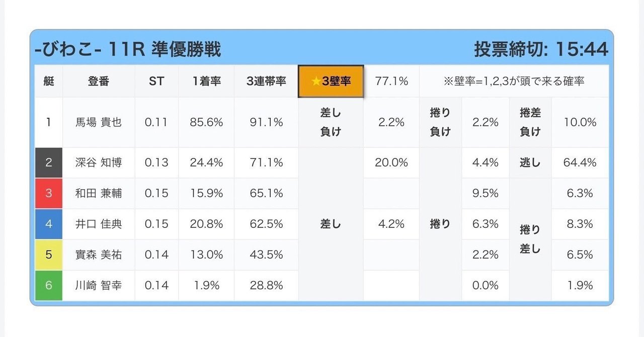The image size is (644, 337).
Task: Click the 投票締切 15:44 deadline text
Action: pos(541,49)
